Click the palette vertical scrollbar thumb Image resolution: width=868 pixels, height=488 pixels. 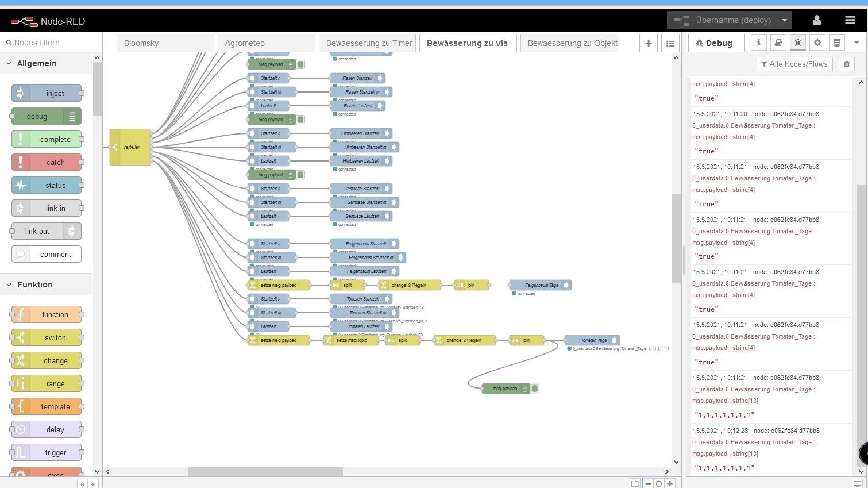point(97,89)
